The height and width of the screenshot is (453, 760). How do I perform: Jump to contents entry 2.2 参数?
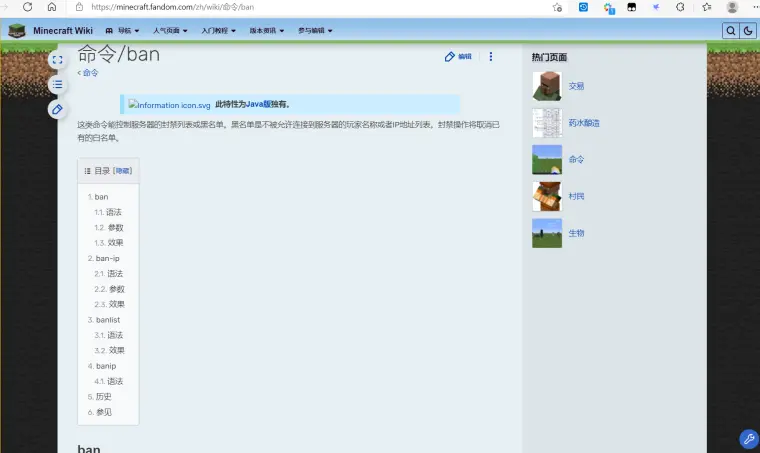[x=110, y=289]
